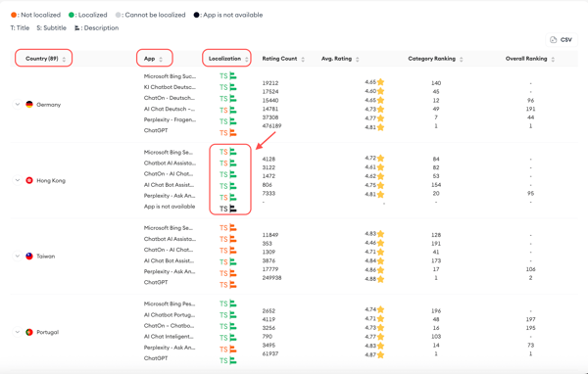Select 'App is not available' row text
This screenshot has width=588, height=374.
[170, 207]
